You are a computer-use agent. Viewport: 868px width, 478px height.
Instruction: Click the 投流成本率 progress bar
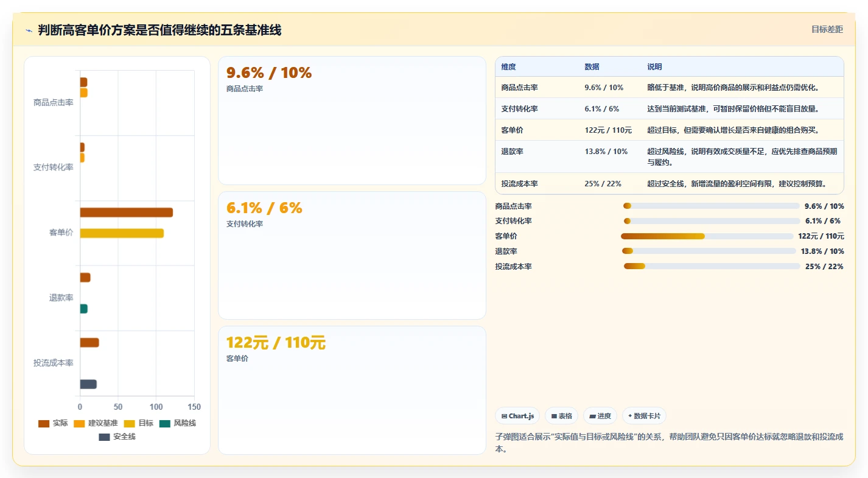[712, 266]
